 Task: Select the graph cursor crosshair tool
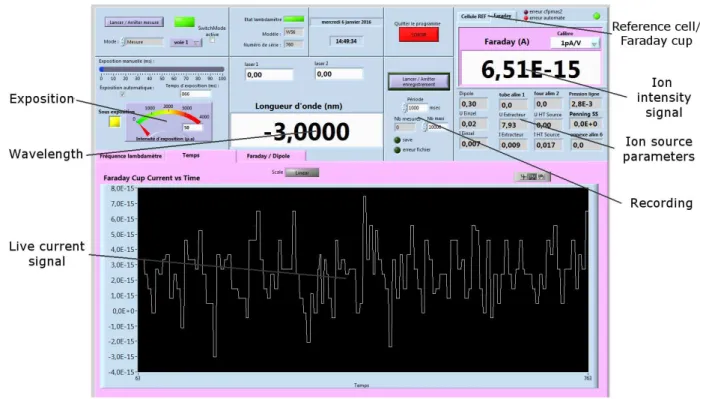[523, 177]
